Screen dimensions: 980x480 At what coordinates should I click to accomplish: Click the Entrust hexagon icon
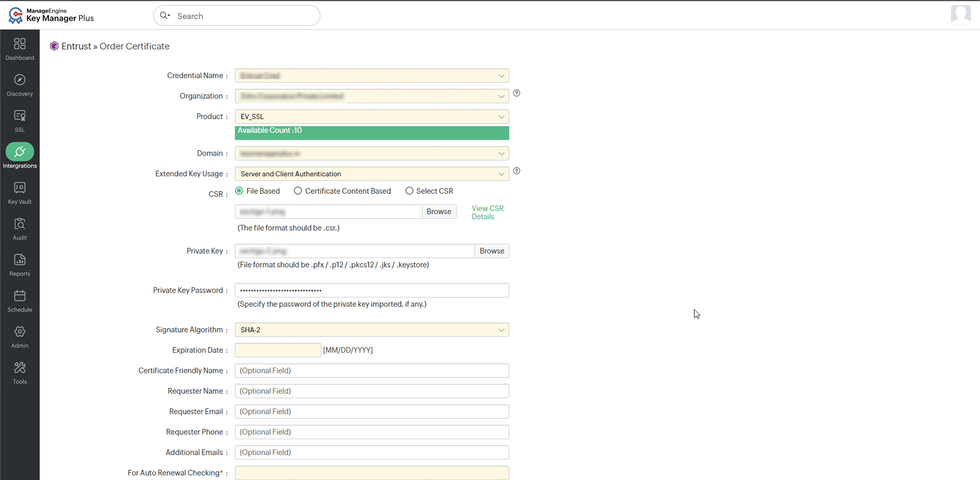pyautogui.click(x=54, y=46)
